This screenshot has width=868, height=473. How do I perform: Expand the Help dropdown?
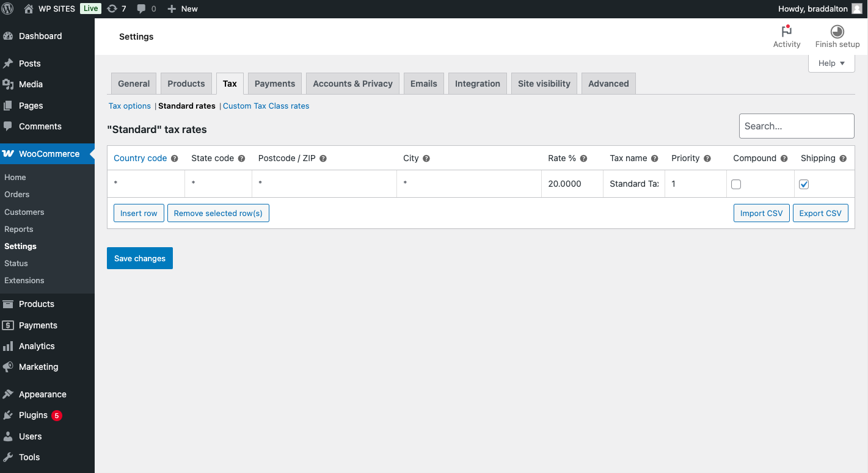click(831, 63)
